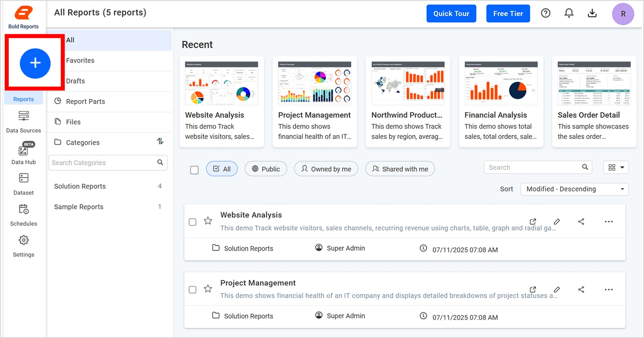The width and height of the screenshot is (644, 338).
Task: Share Website Analysis report
Action: click(x=581, y=222)
